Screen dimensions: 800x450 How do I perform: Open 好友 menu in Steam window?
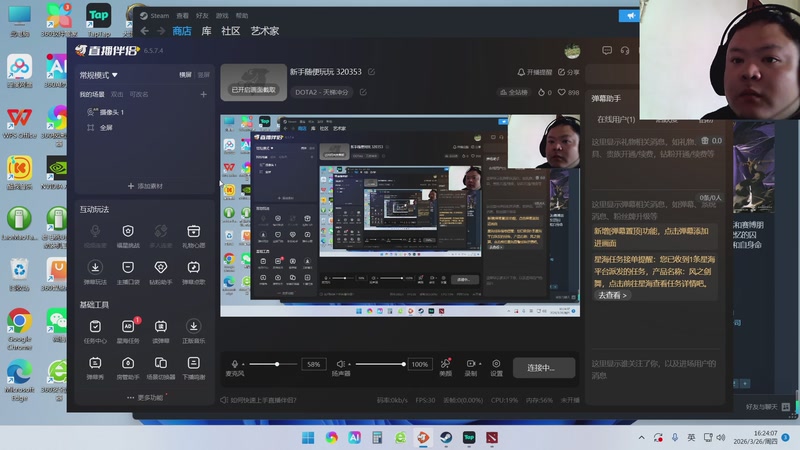[202, 16]
